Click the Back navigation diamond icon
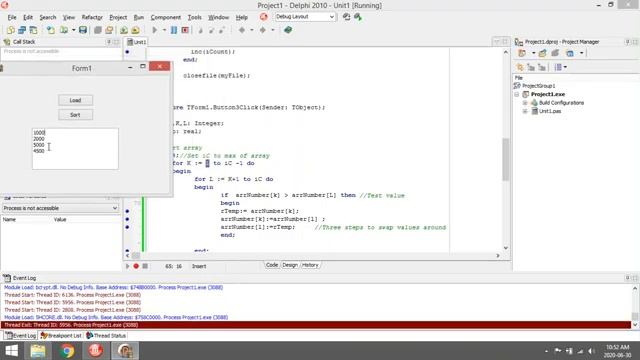The width and height of the screenshot is (640, 360). click(x=242, y=30)
